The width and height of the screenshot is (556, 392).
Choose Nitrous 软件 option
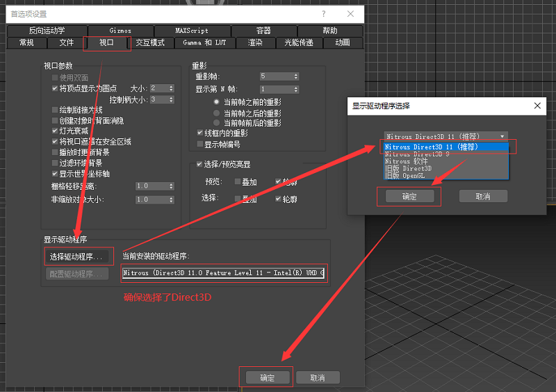(446, 161)
